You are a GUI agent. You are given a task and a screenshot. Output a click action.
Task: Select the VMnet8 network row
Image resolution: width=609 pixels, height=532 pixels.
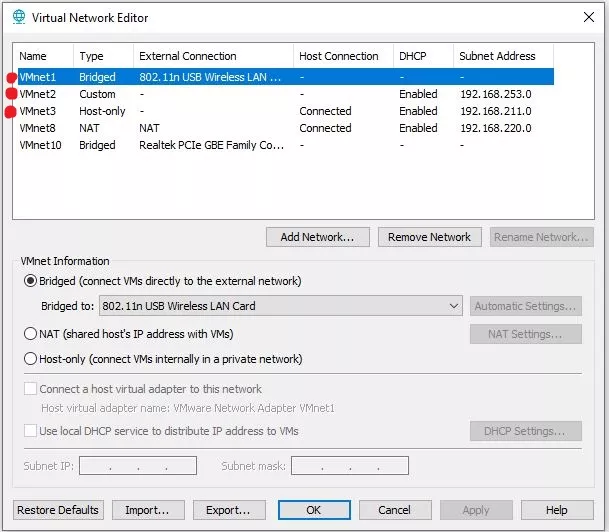point(286,128)
